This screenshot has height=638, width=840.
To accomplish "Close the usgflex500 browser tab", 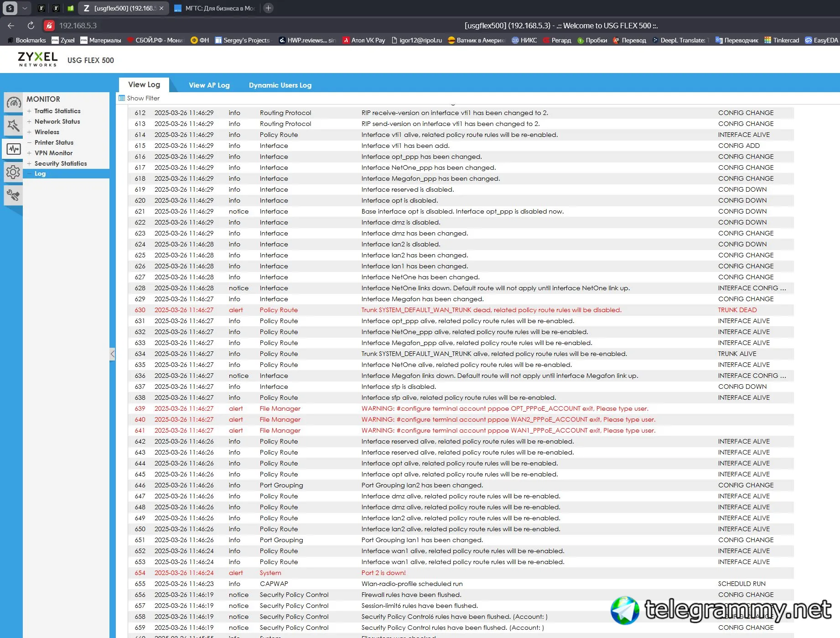I will [161, 8].
